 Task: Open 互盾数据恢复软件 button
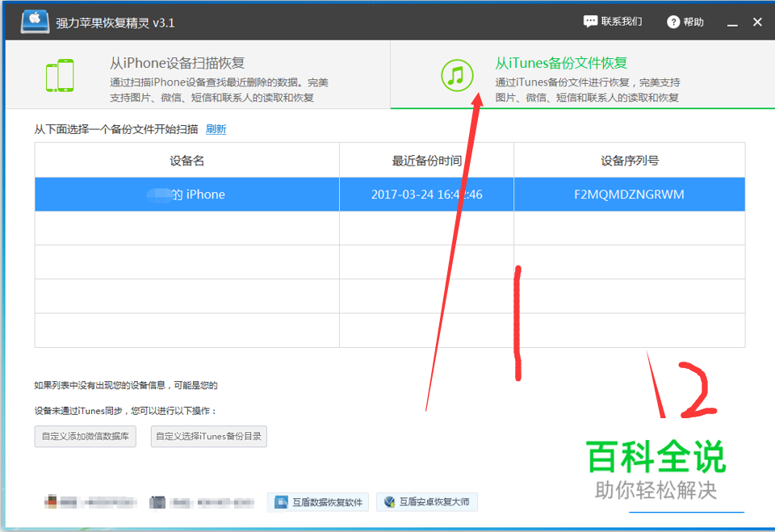[318, 502]
